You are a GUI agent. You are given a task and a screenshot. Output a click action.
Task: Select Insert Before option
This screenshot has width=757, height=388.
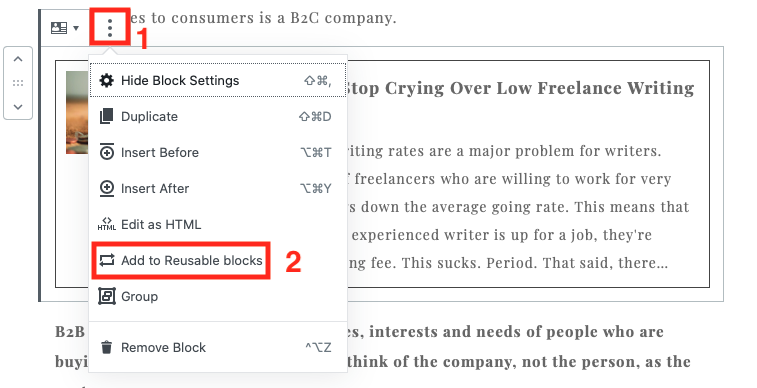[218, 152]
